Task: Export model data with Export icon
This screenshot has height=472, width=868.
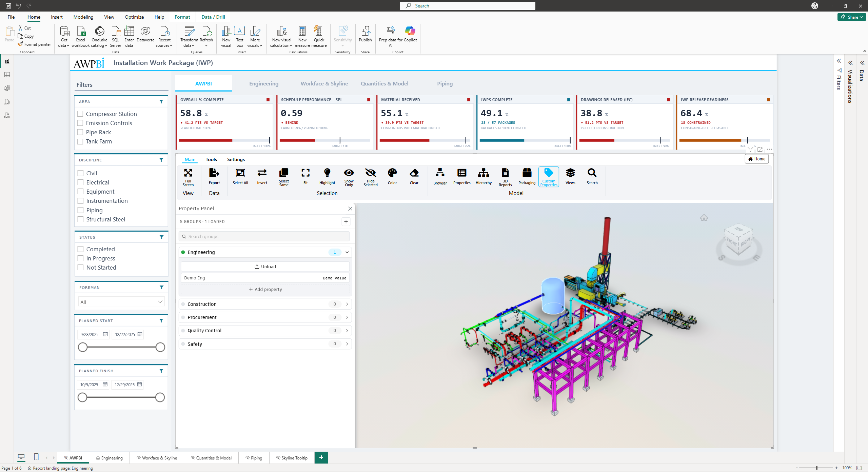Action: [214, 177]
